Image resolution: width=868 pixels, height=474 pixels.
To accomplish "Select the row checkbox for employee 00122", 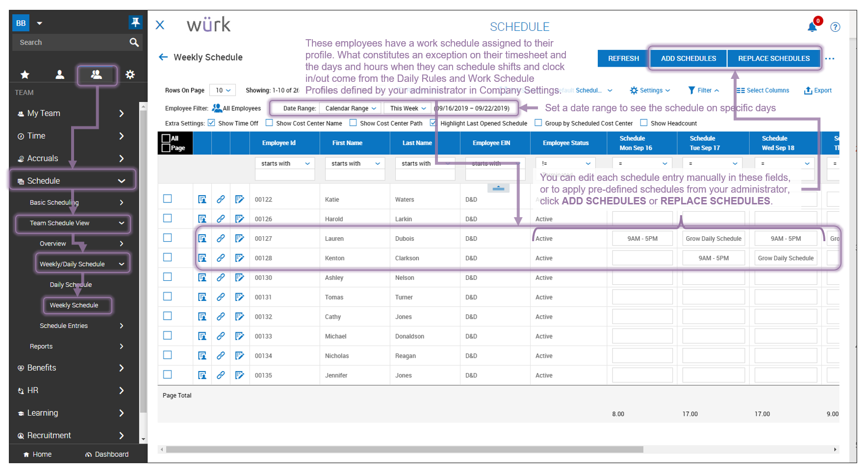I will (168, 199).
